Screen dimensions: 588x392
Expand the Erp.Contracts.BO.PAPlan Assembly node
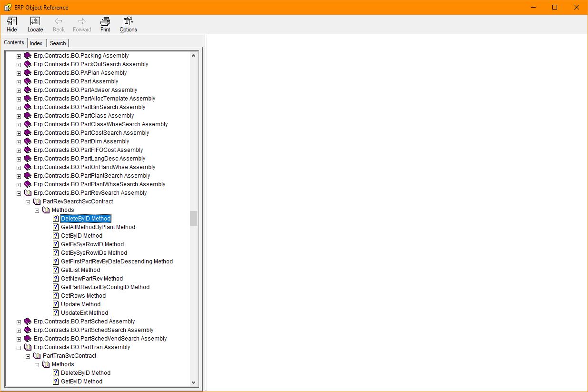[x=19, y=73]
